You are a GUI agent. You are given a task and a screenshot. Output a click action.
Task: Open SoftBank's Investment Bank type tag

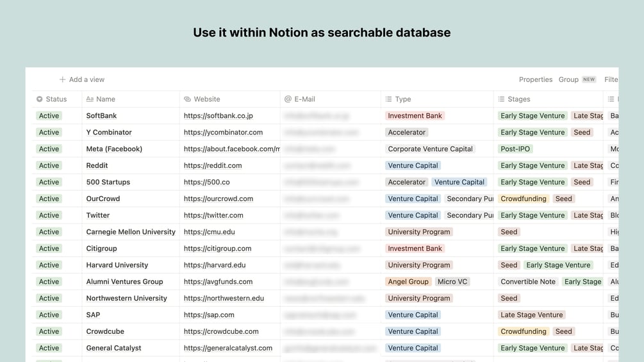pyautogui.click(x=415, y=116)
